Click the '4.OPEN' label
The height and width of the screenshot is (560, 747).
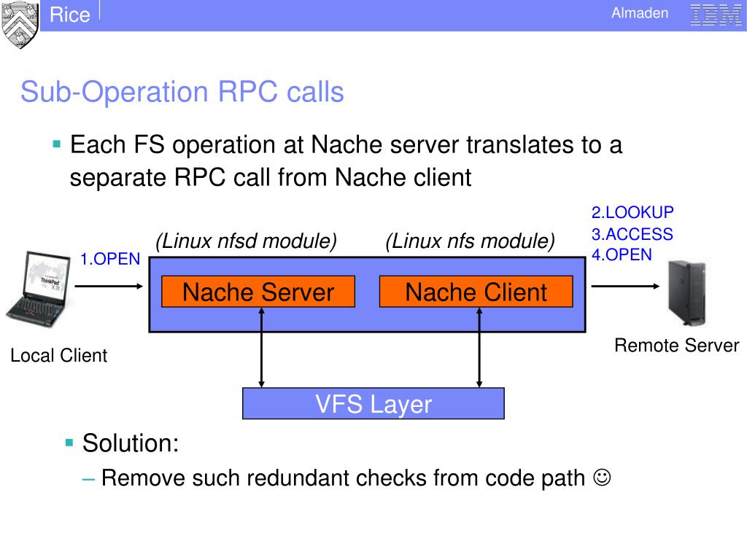point(622,254)
